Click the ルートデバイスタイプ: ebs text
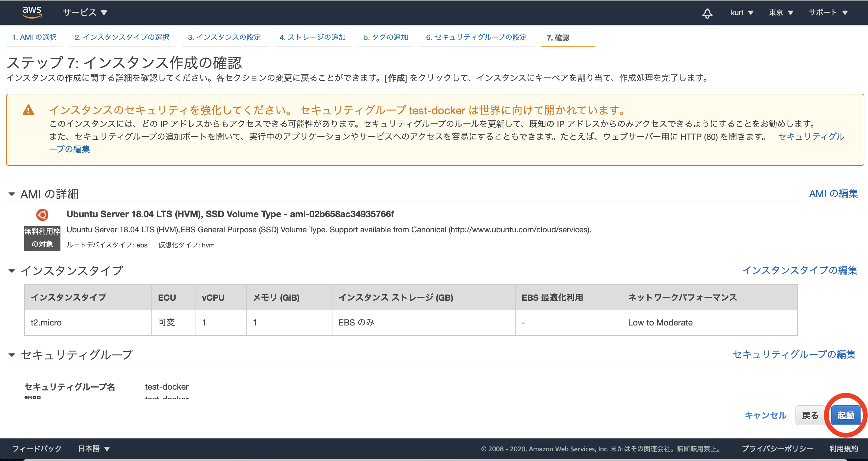 coord(107,245)
